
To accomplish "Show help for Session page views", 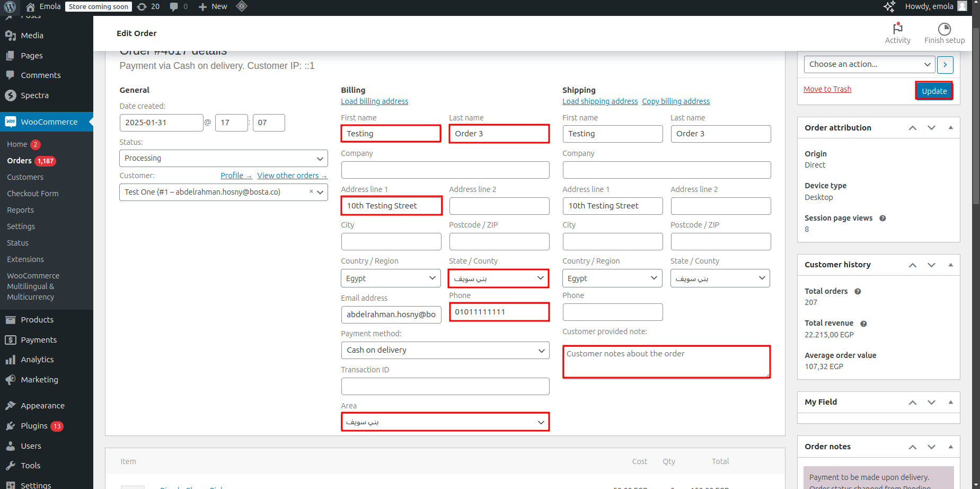I will click(x=882, y=218).
